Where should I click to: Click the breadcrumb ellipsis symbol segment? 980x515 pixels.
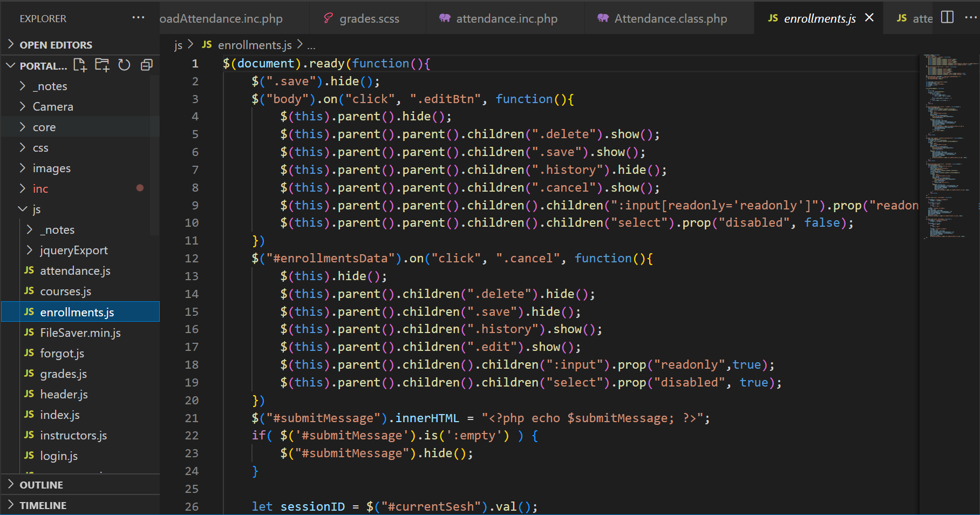[311, 45]
